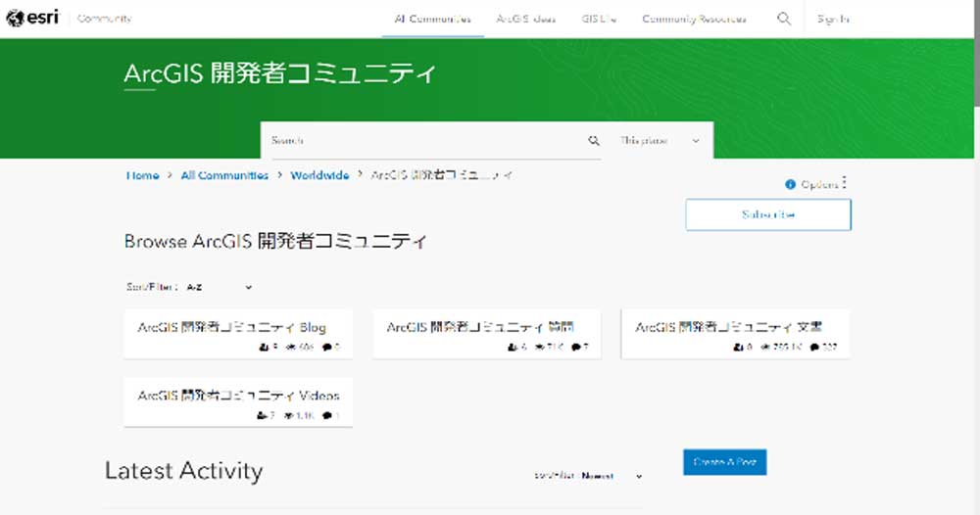
Task: Click the Subscribe button
Action: point(768,214)
